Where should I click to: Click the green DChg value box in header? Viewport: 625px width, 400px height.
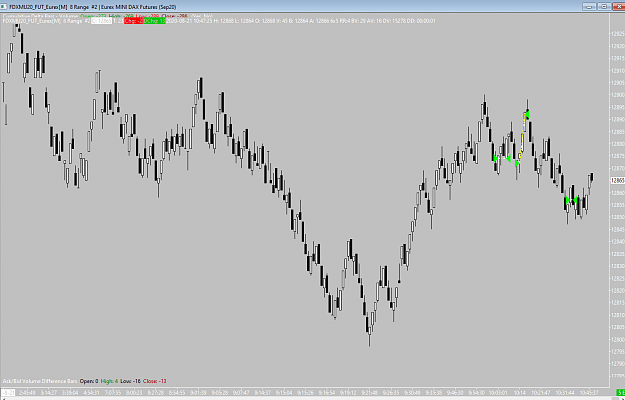pos(155,21)
